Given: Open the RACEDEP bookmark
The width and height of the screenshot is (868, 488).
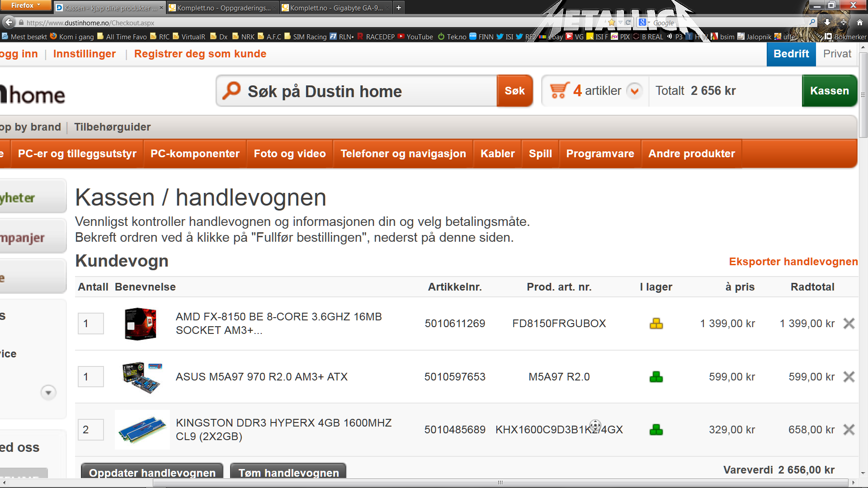Looking at the screenshot, I should [376, 37].
